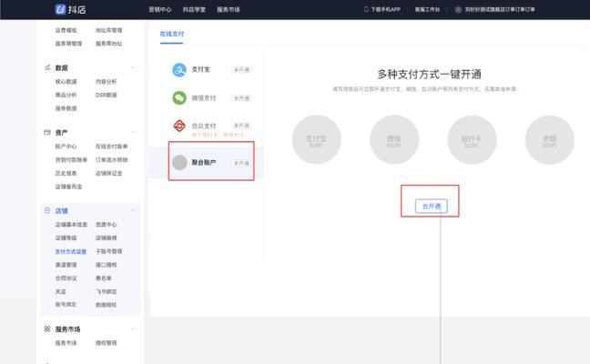The image size is (590, 364).
Task: Click the 微信支付 WeChat logo icon
Action: click(x=179, y=97)
